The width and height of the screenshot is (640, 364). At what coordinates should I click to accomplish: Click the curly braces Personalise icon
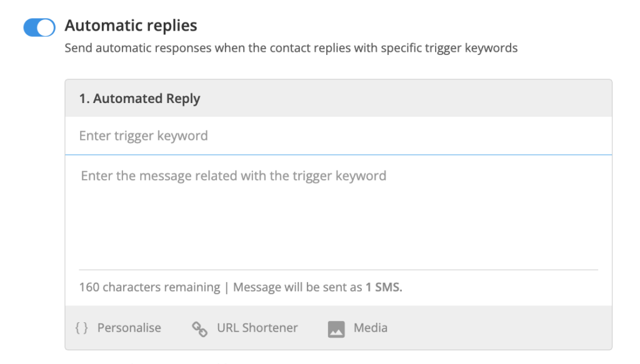tap(82, 328)
